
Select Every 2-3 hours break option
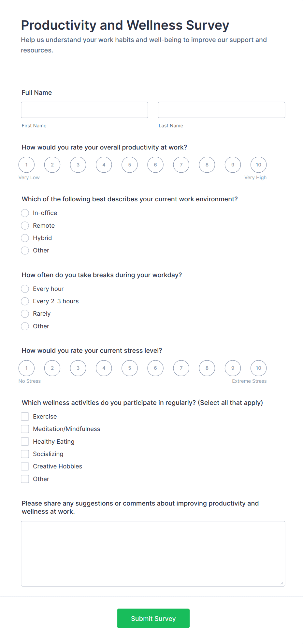pyautogui.click(x=25, y=301)
